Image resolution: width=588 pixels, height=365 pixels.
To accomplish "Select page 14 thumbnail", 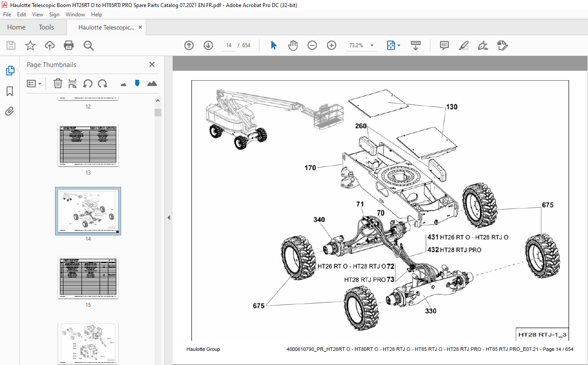I will coord(88,211).
